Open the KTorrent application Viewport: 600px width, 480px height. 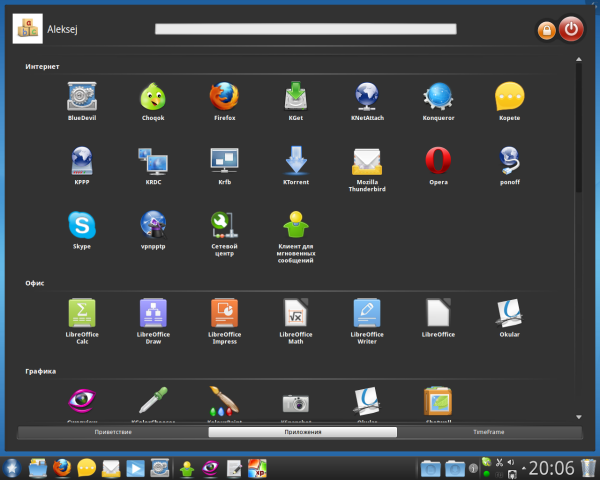[295, 165]
